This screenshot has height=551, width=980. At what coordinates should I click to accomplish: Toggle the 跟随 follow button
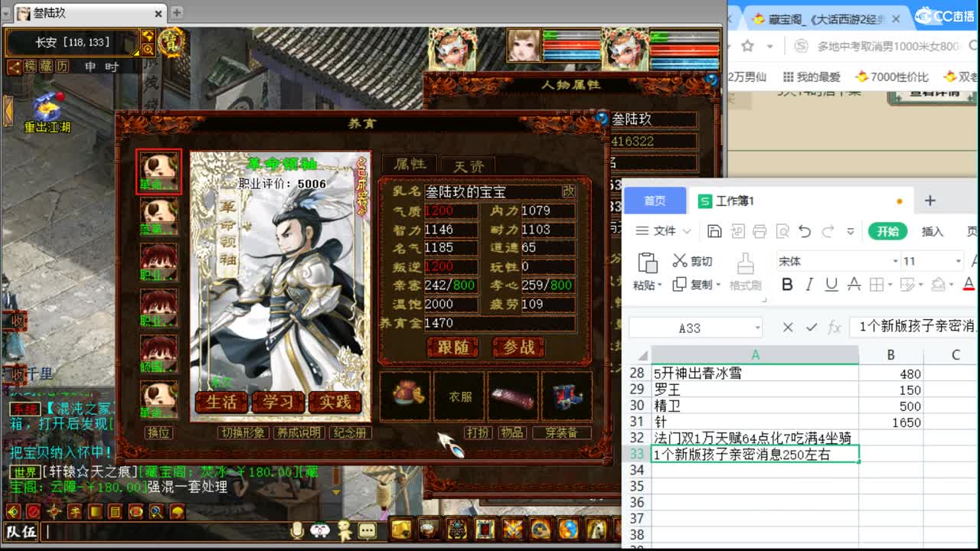pos(452,347)
